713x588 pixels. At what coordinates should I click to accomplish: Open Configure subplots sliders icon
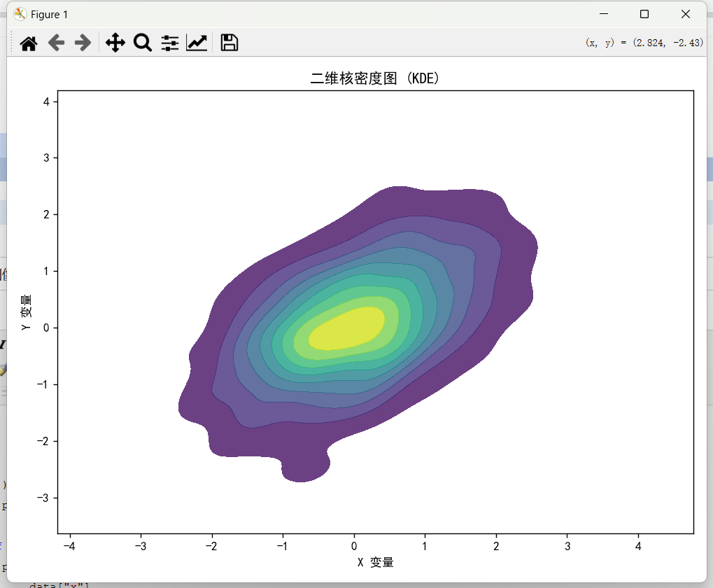[x=169, y=43]
